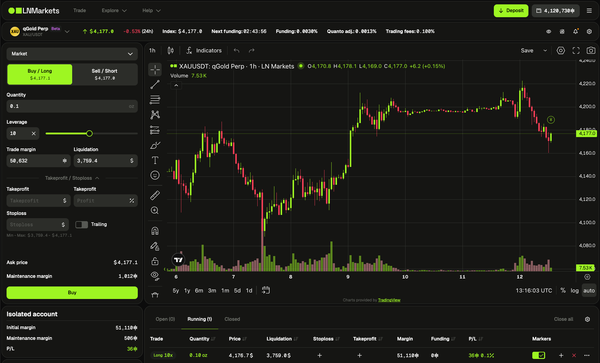Open the Indicators dialog
600x363 pixels.
tap(204, 50)
